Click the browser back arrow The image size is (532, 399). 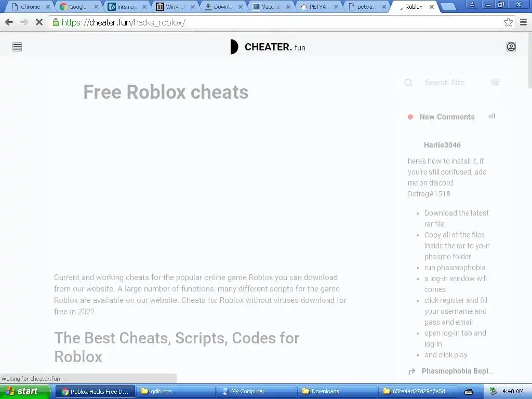(x=9, y=22)
